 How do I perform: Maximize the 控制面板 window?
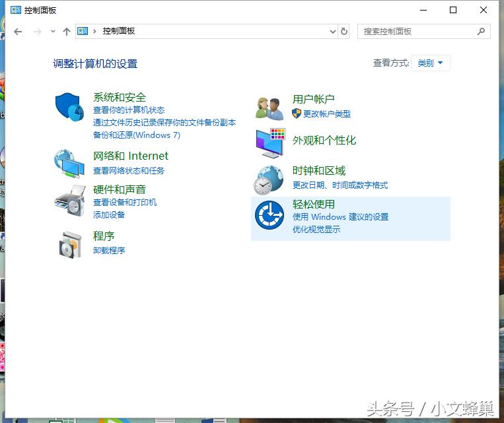(453, 11)
